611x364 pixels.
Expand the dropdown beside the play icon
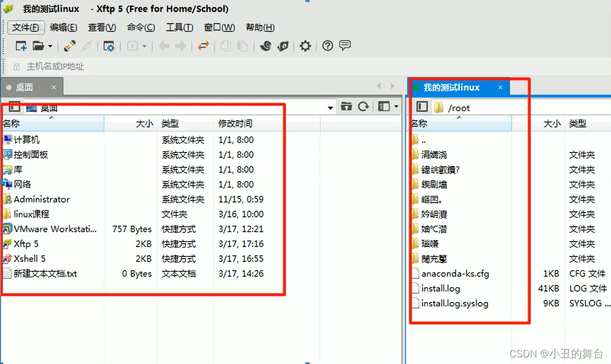[x=144, y=46]
